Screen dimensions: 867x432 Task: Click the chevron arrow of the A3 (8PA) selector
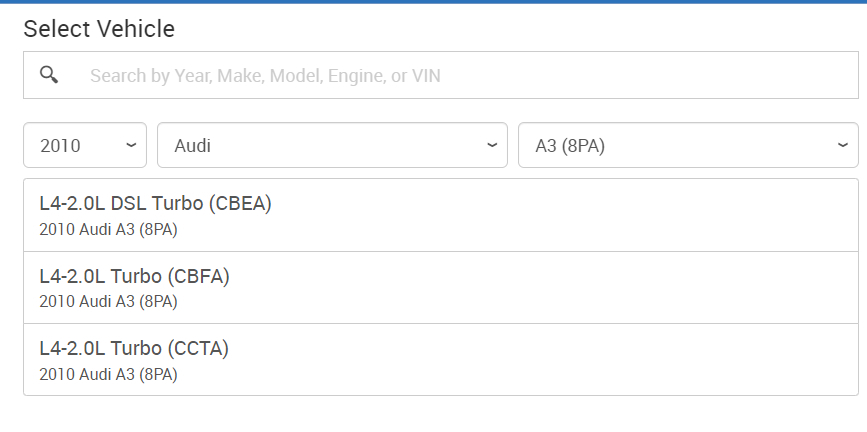(x=842, y=145)
